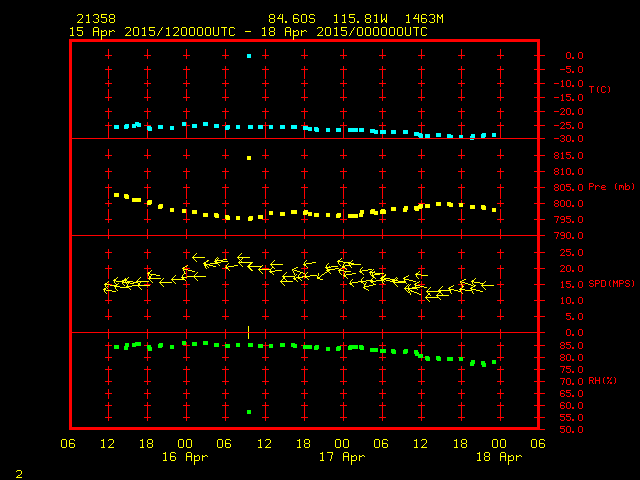Click the 70.0 humidity tick label

571,382
